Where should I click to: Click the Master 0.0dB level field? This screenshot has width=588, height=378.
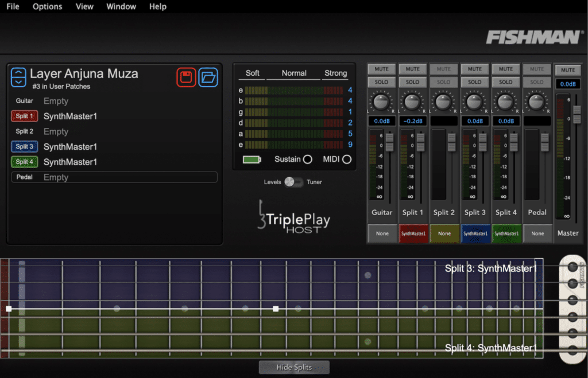[568, 84]
